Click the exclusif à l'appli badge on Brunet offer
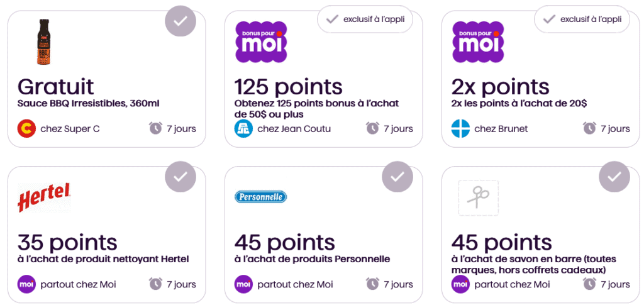 tap(582, 19)
